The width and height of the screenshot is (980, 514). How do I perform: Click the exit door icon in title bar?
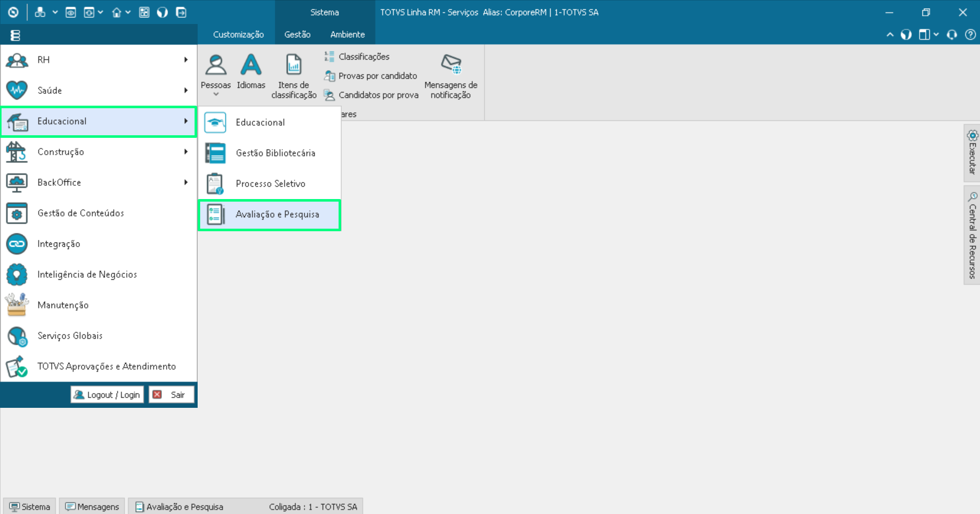181,12
